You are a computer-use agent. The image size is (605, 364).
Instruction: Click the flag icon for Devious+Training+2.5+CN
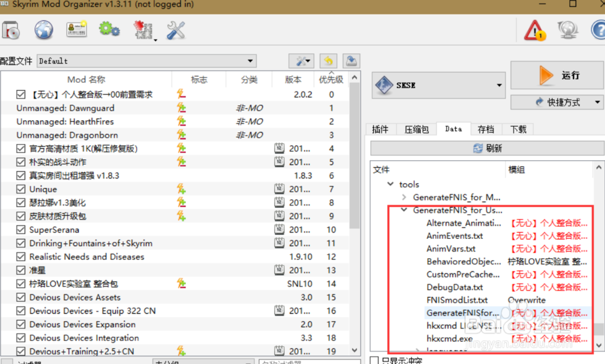click(181, 351)
